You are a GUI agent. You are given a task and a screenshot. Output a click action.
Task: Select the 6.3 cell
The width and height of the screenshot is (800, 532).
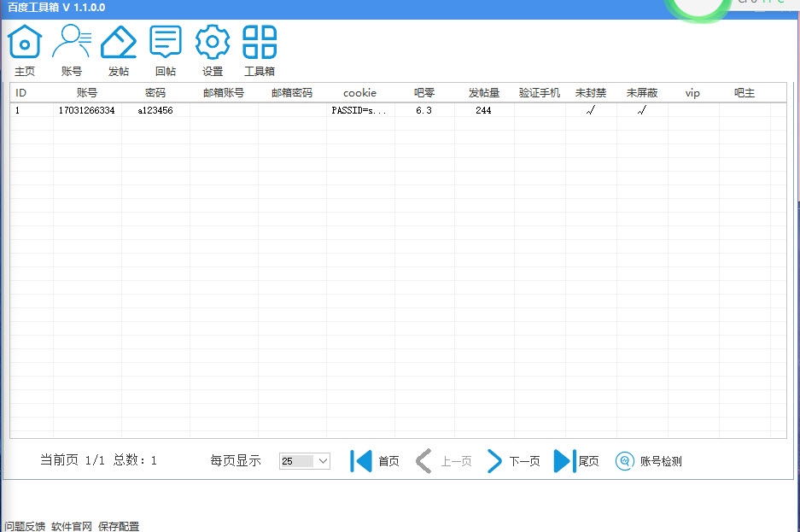[x=424, y=110]
